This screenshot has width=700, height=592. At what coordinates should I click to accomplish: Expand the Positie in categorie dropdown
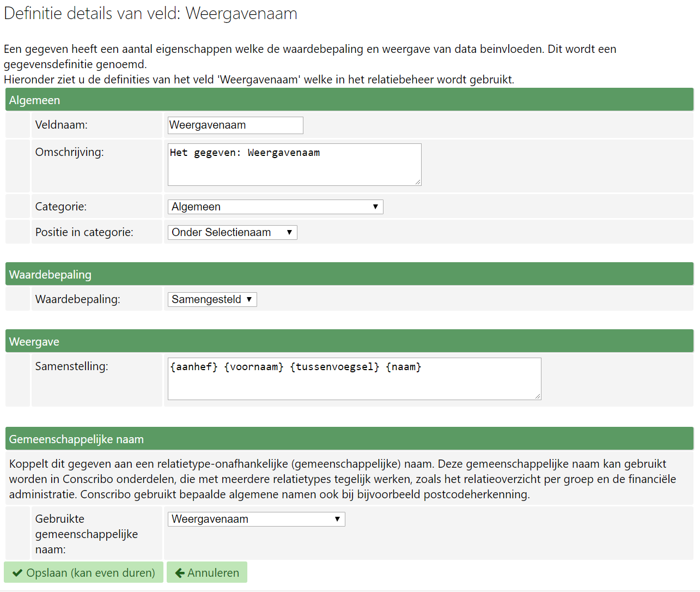tap(232, 232)
